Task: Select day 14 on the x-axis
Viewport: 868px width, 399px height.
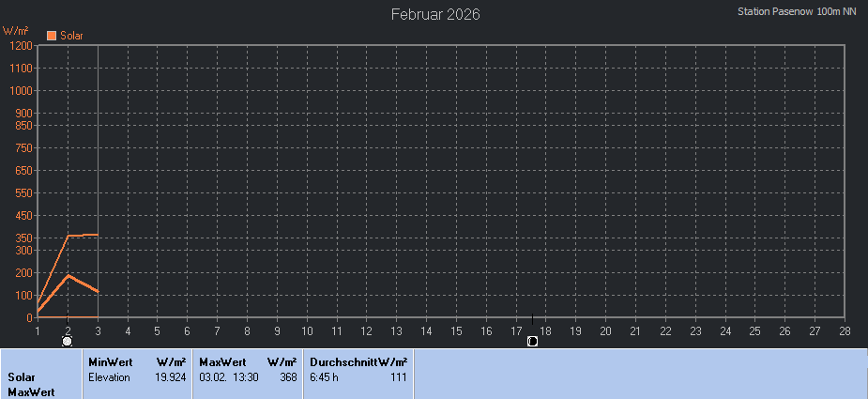Action: point(426,330)
